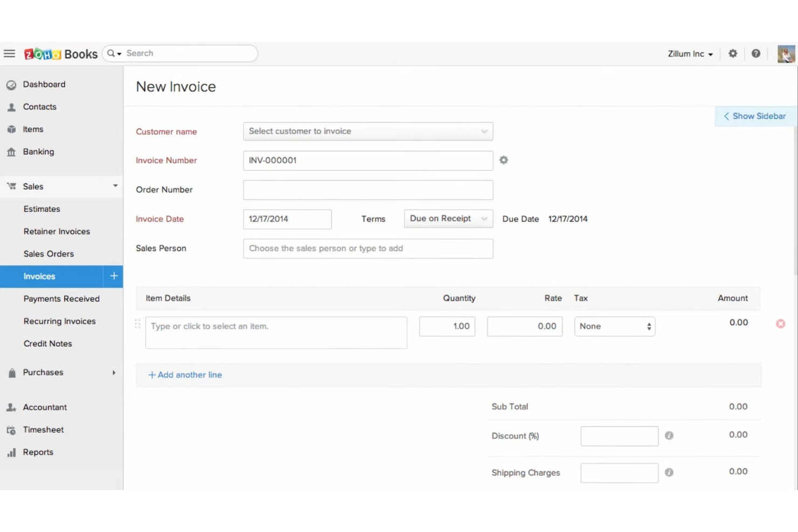Open the Zillum Inc organization dropdown
The width and height of the screenshot is (798, 532).
click(690, 54)
